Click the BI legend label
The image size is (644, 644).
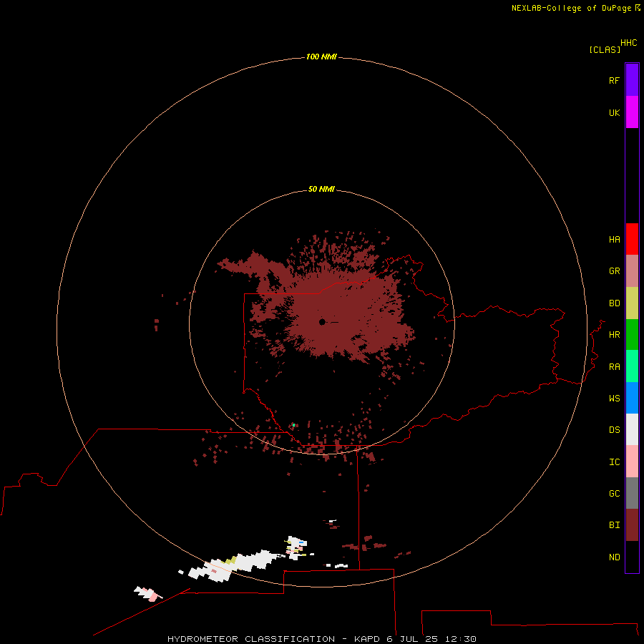(x=614, y=525)
